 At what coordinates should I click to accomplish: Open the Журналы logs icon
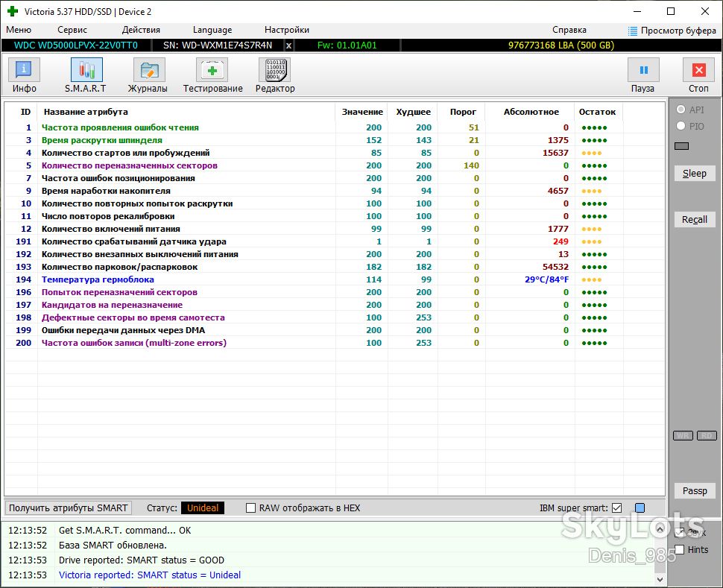[x=149, y=70]
